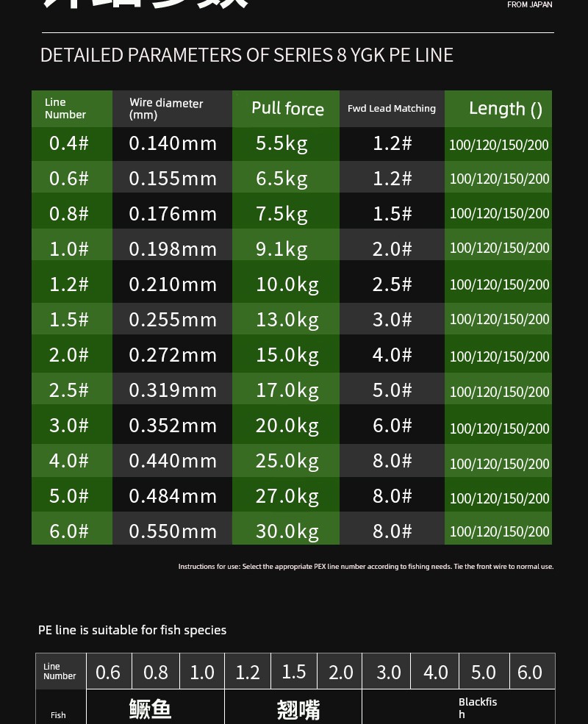Click the 0.140mm wire diameter cell
The height and width of the screenshot is (724, 588).
point(173,143)
